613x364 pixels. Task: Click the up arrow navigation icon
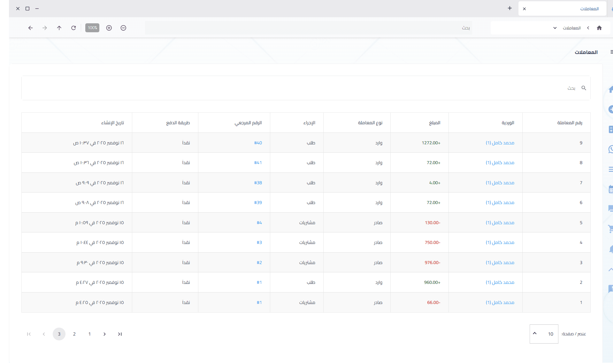[59, 28]
